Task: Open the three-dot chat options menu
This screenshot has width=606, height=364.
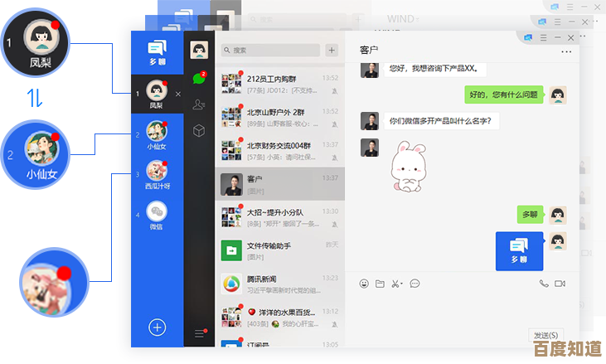Action: pyautogui.click(x=566, y=51)
